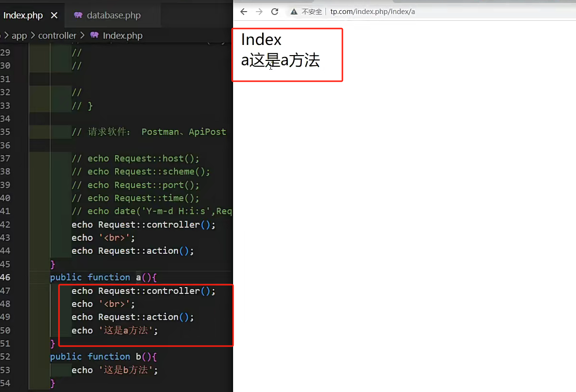Open the Index.php breadcrumb segment
The height and width of the screenshot is (392, 576).
click(123, 36)
